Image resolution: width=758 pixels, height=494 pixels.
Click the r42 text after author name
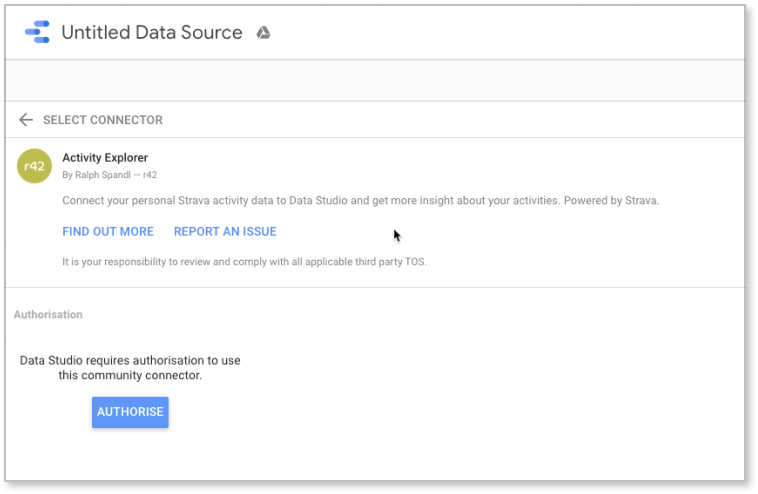(x=150, y=175)
